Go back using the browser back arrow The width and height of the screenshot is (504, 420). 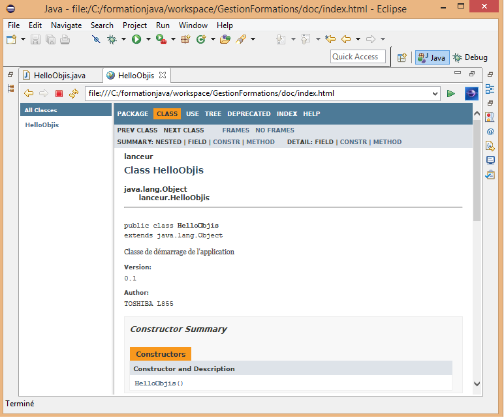pos(29,94)
